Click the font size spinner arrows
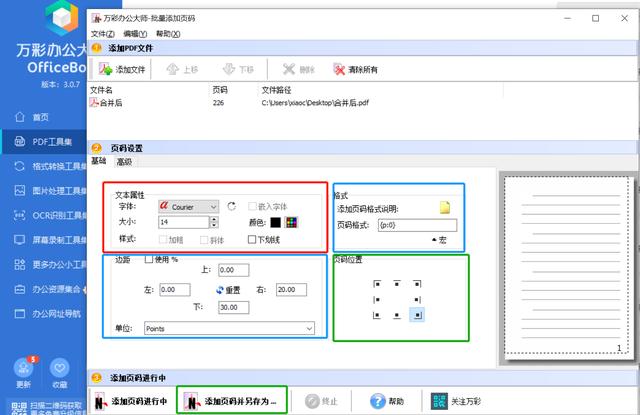The image size is (640, 415). (x=214, y=222)
